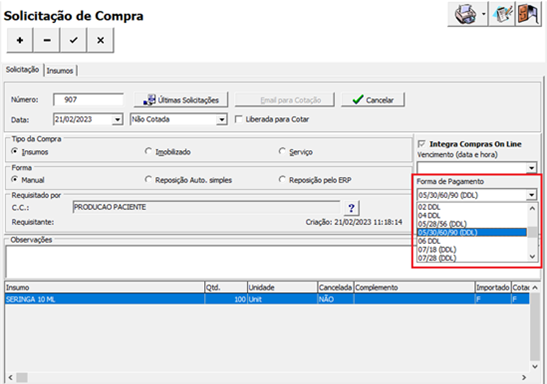Click the Cancelada column header
The image size is (547, 384).
[x=336, y=287]
